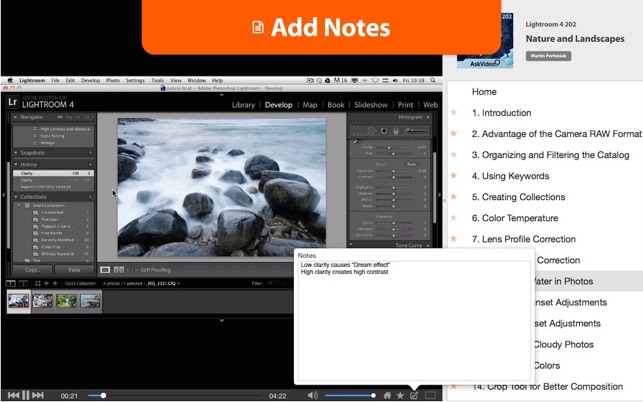Clear history with the X icon
The height and width of the screenshot is (402, 643).
click(90, 164)
